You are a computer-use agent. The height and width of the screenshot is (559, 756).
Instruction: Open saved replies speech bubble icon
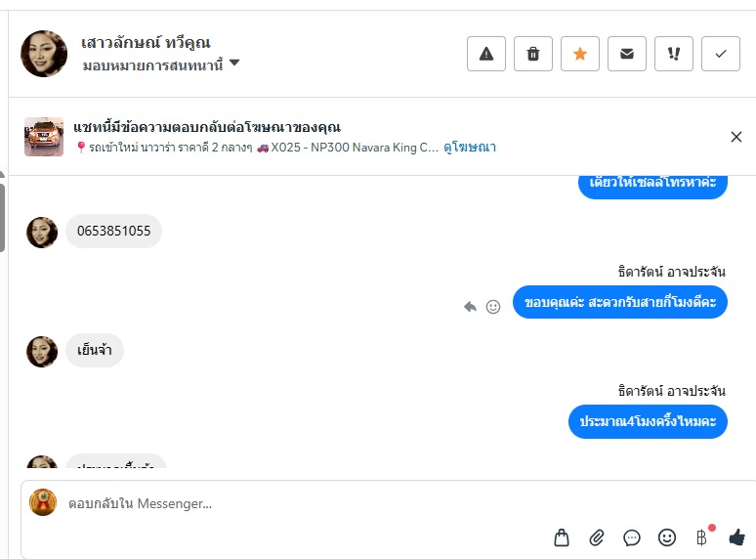pos(632,537)
